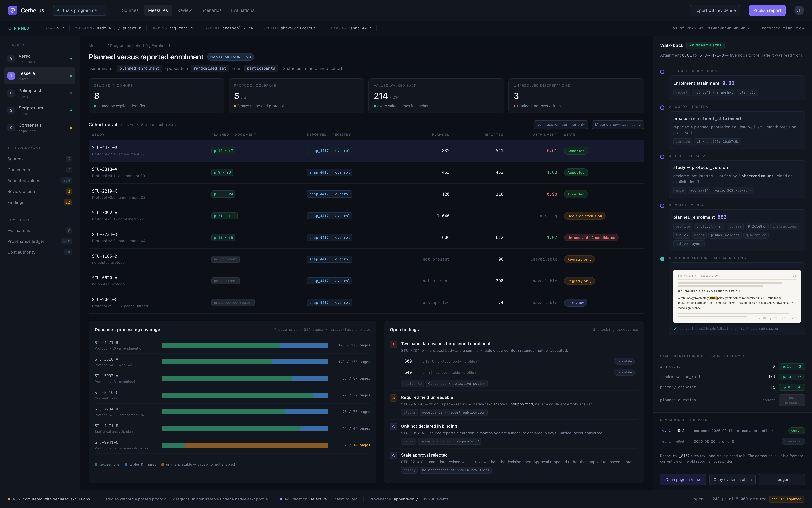Click the pinned lock icon
Screen dimensions: 812x508
point(10,28)
